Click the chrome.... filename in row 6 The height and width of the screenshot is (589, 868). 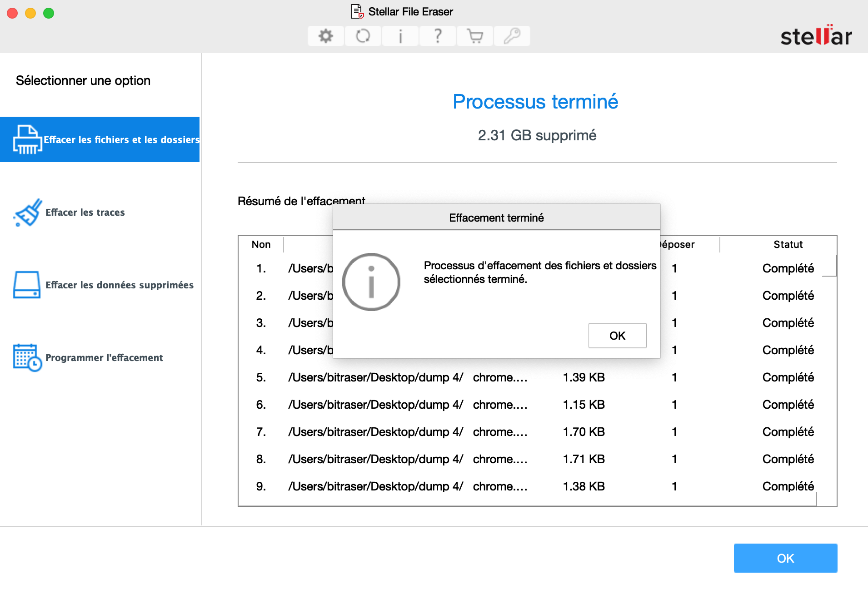(x=500, y=405)
